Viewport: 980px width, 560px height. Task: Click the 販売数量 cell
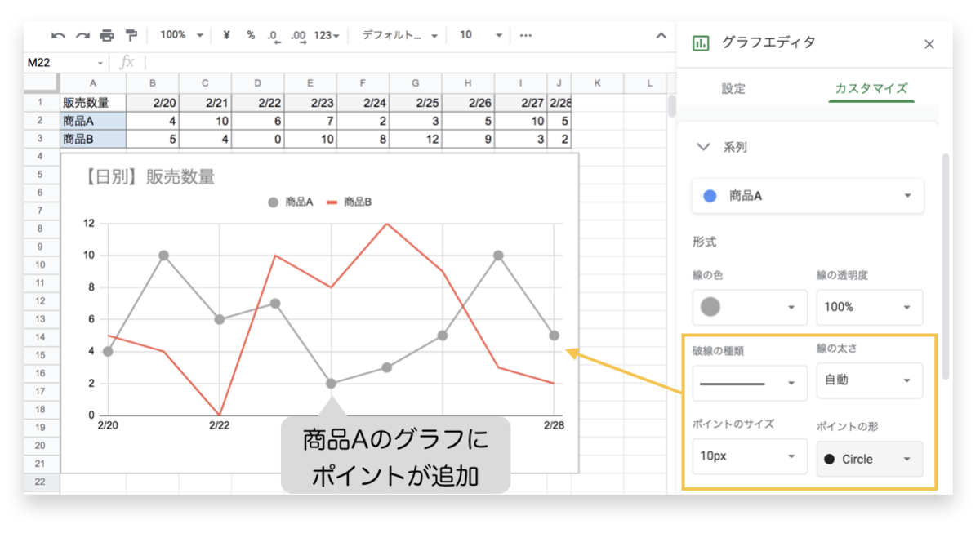click(x=93, y=103)
